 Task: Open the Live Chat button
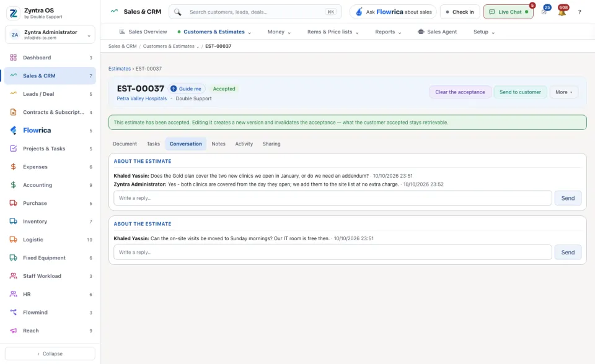pos(508,12)
